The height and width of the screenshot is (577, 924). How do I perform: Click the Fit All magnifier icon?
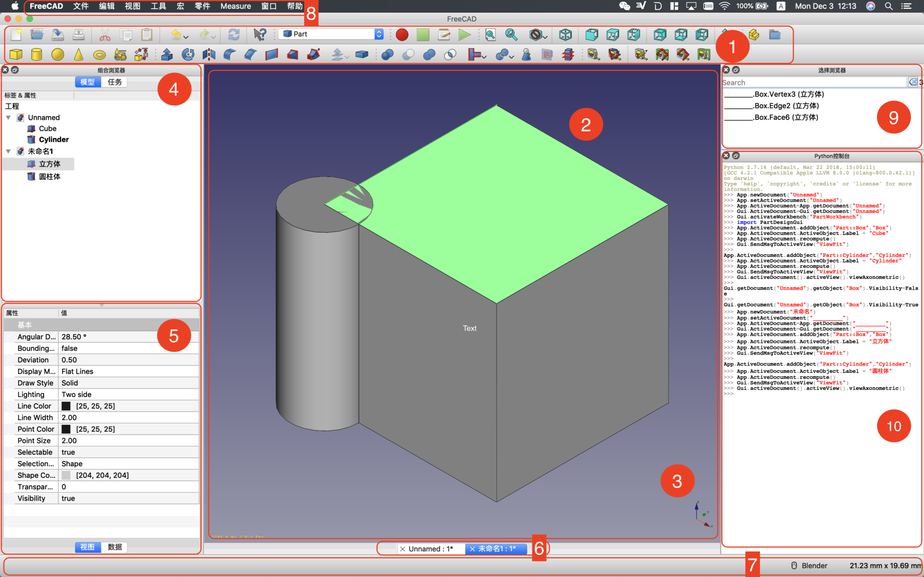click(x=490, y=35)
